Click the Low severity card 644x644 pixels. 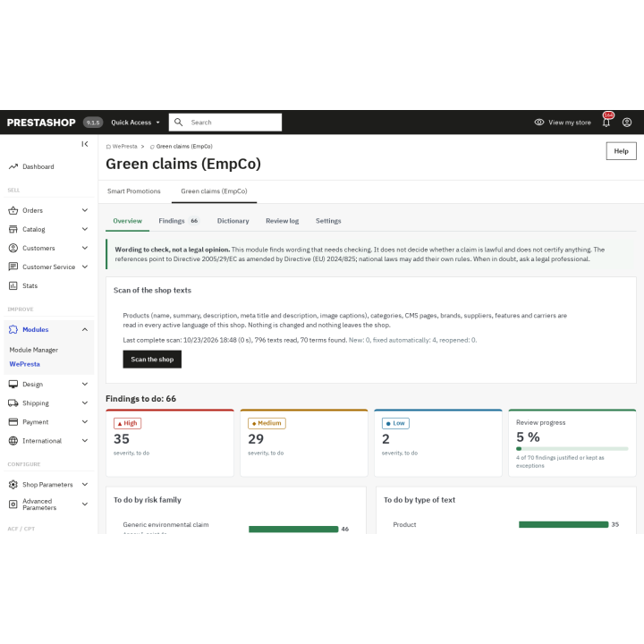pos(437,443)
